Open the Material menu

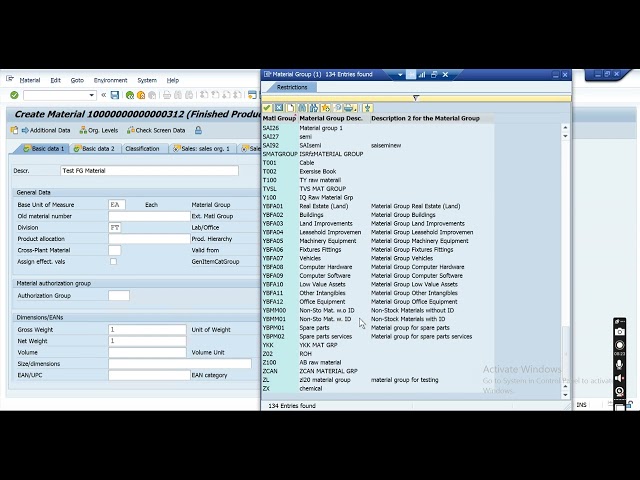tap(30, 80)
